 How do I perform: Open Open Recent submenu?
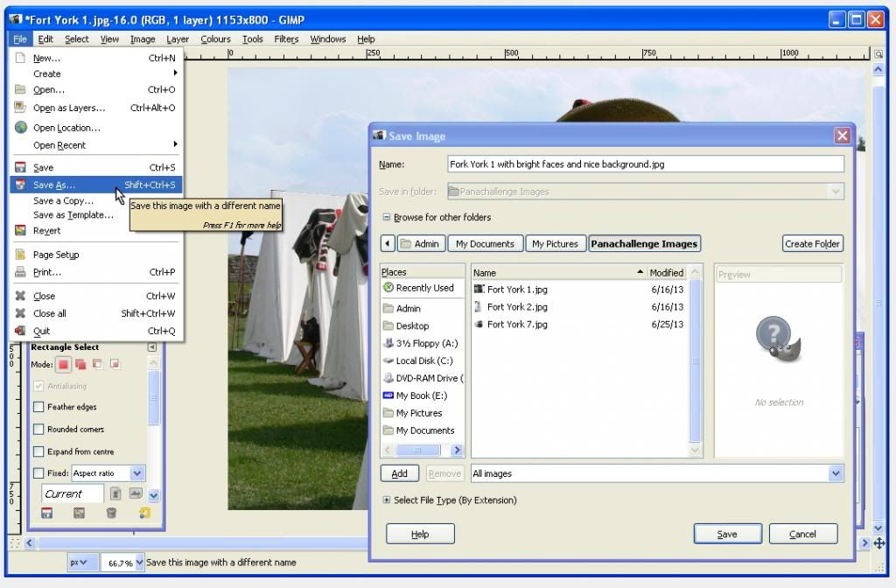tap(96, 145)
